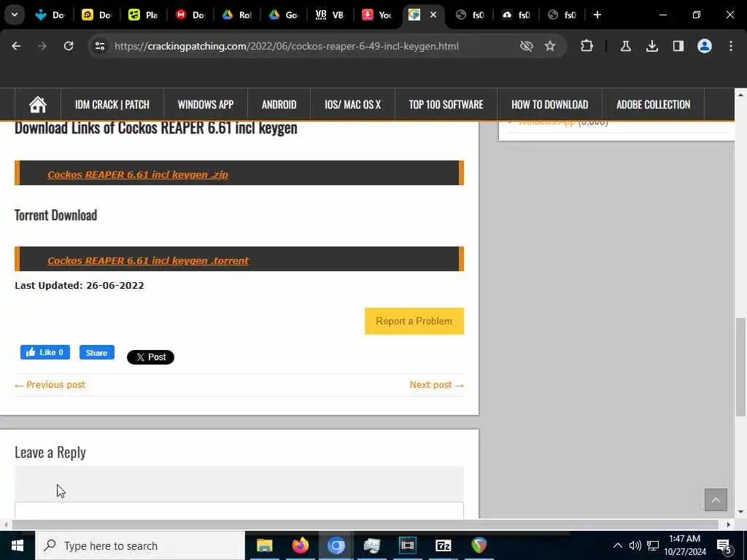Click the horizontal page scrollbar
The width and height of the screenshot is (747, 560).
click(x=365, y=524)
